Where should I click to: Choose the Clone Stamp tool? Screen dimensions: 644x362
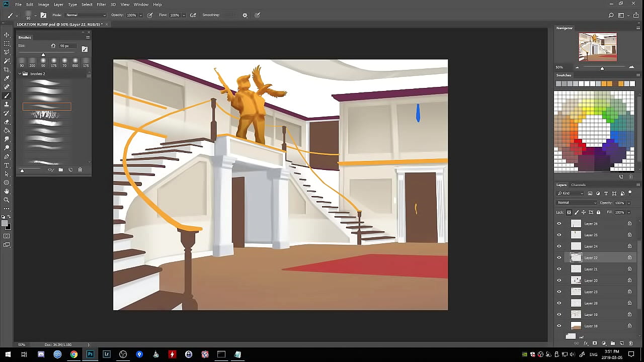[7, 105]
